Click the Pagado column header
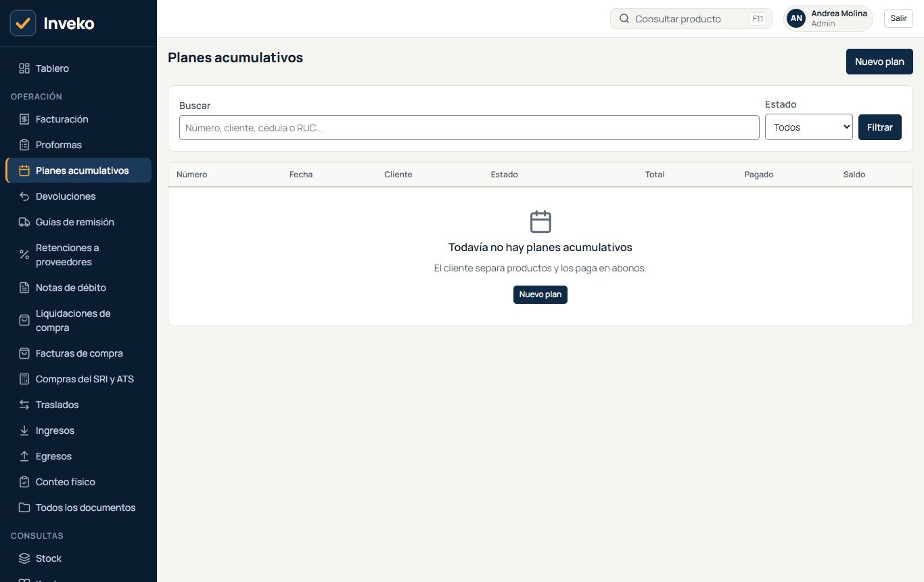Image resolution: width=924 pixels, height=582 pixels. [759, 175]
